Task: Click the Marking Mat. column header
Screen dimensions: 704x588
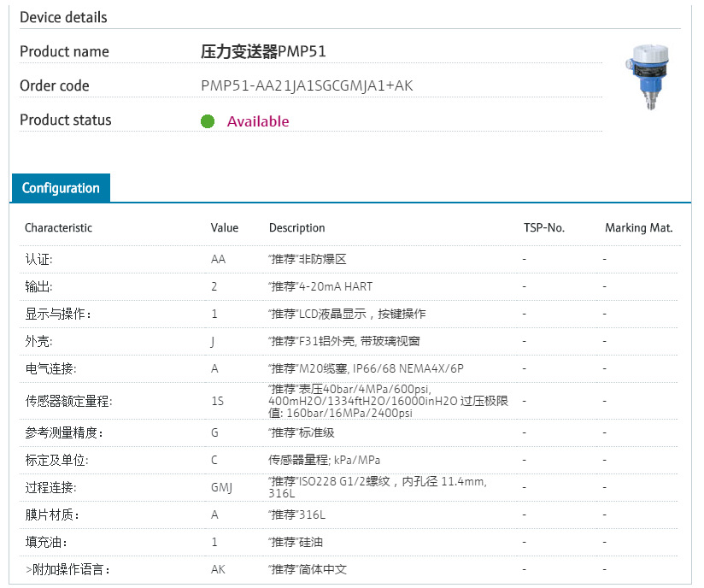Action: pyautogui.click(x=638, y=227)
